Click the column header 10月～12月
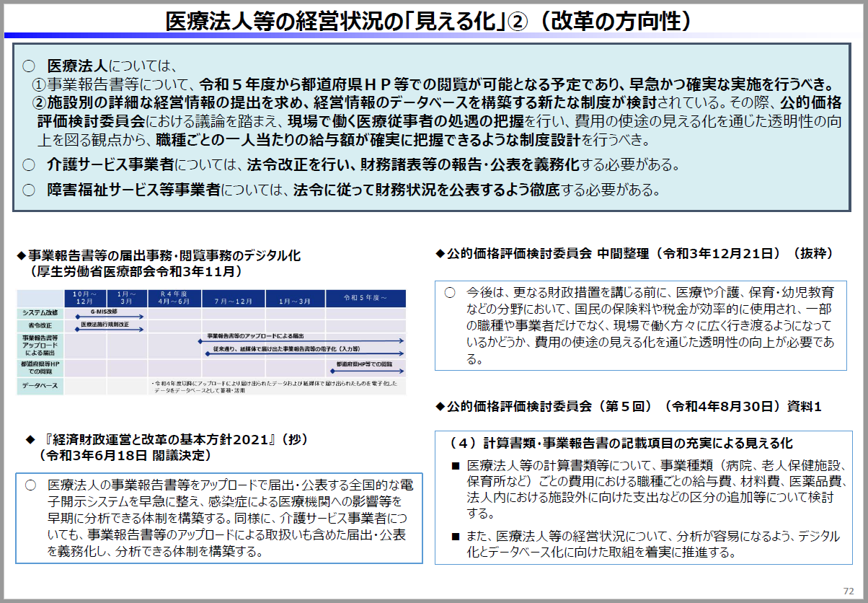Image resolution: width=868 pixels, height=603 pixels. pos(85,298)
